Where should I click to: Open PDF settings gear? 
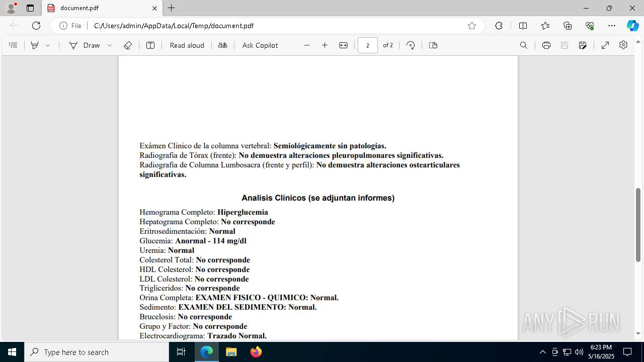point(623,45)
